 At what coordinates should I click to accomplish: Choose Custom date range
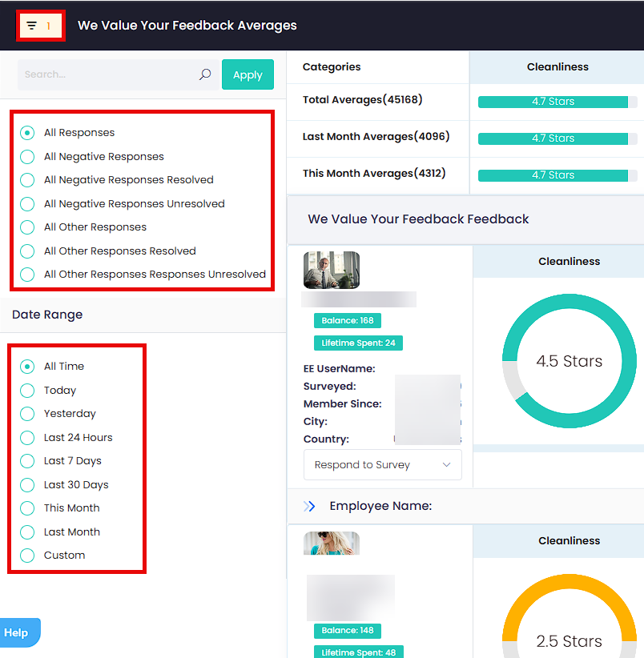[x=27, y=556]
